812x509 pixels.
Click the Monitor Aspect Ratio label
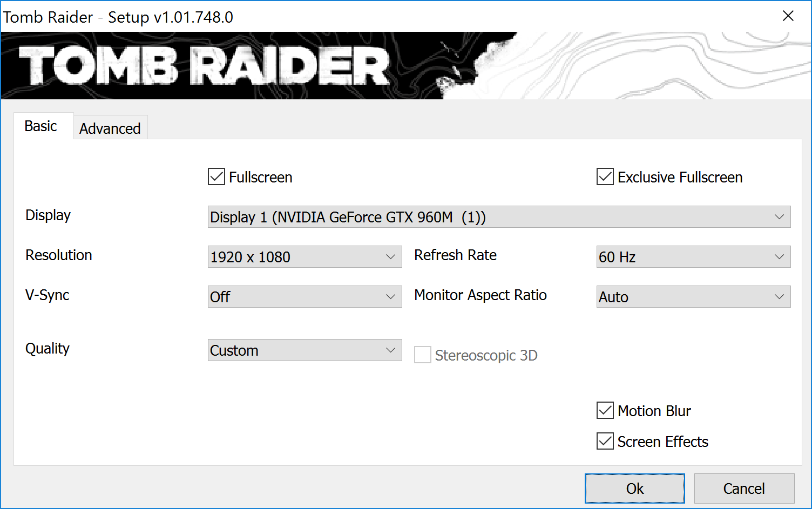pos(481,295)
